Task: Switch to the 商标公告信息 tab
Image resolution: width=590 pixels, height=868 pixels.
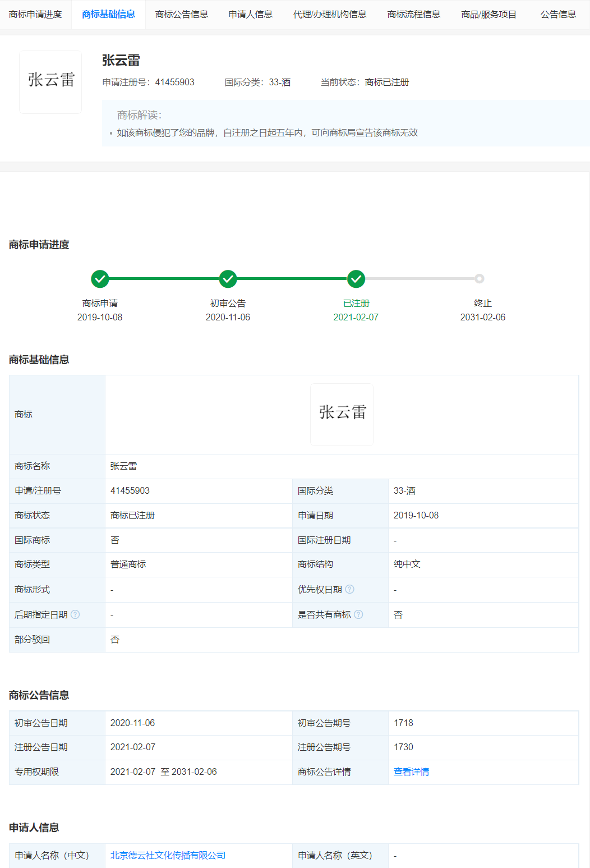Action: [182, 15]
